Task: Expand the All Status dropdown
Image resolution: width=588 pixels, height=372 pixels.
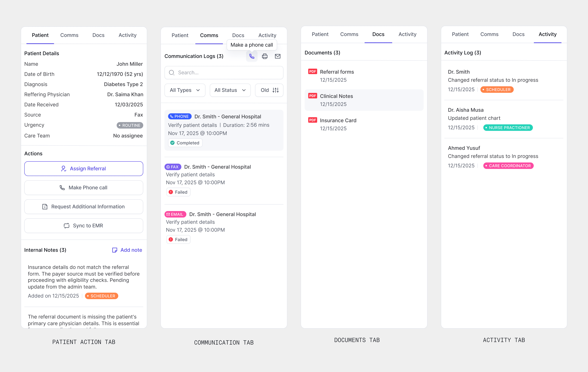Action: pyautogui.click(x=230, y=90)
